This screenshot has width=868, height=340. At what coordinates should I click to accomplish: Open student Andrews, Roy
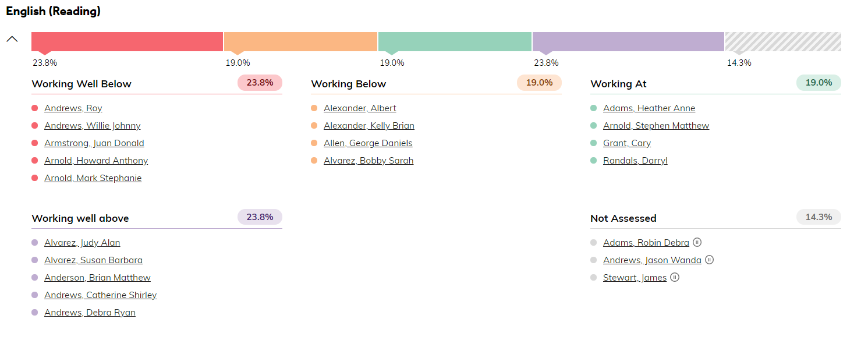(x=73, y=108)
